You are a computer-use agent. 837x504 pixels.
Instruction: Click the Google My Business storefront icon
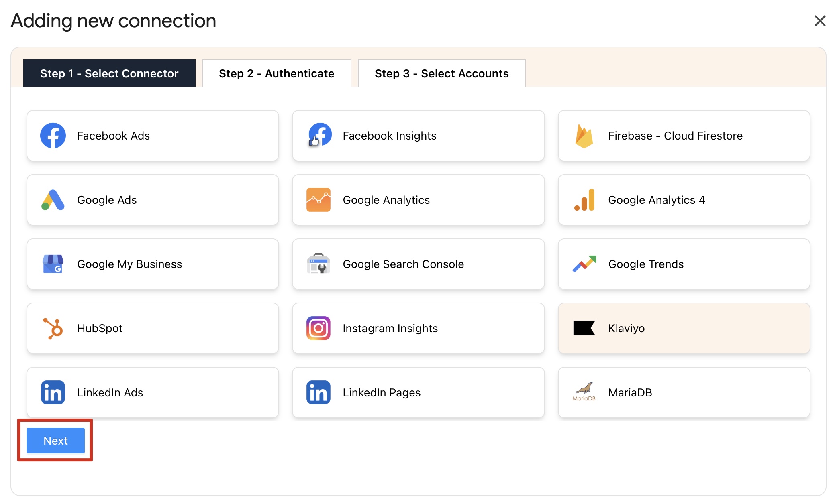point(53,264)
